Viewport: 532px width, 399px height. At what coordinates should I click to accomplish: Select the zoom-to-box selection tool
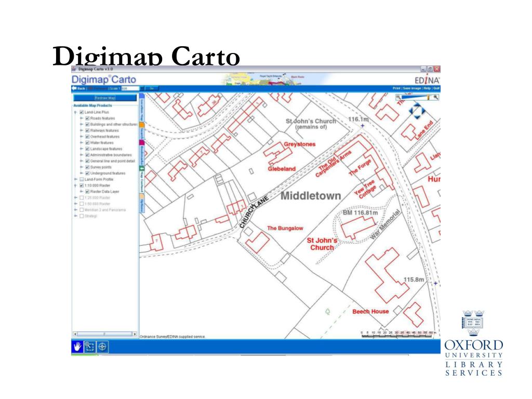[x=89, y=347]
